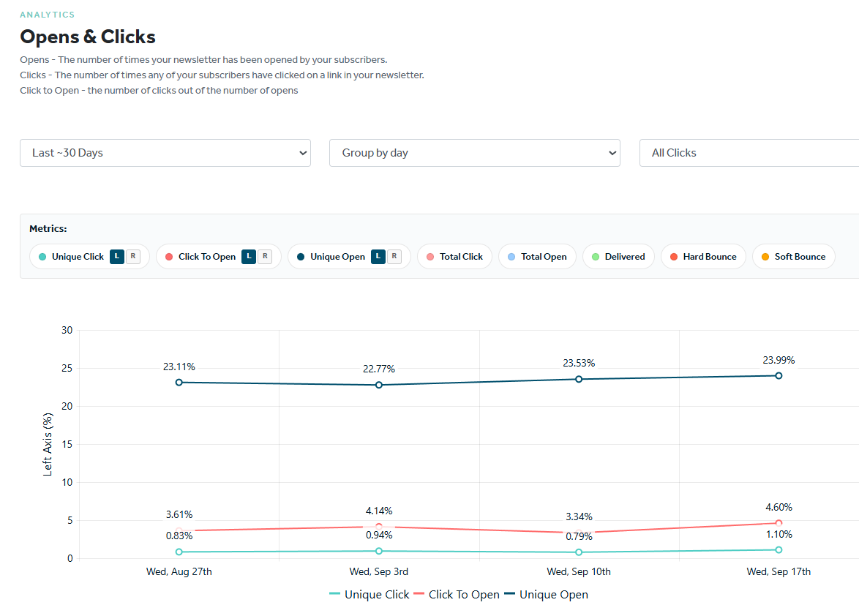Enable the Total Open metric
This screenshot has height=616, width=859.
(x=537, y=256)
